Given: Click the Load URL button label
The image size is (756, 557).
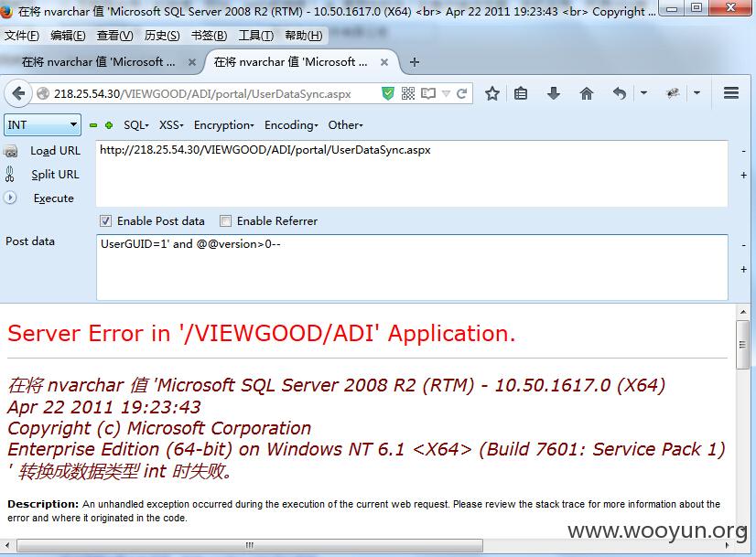Looking at the screenshot, I should pos(56,151).
